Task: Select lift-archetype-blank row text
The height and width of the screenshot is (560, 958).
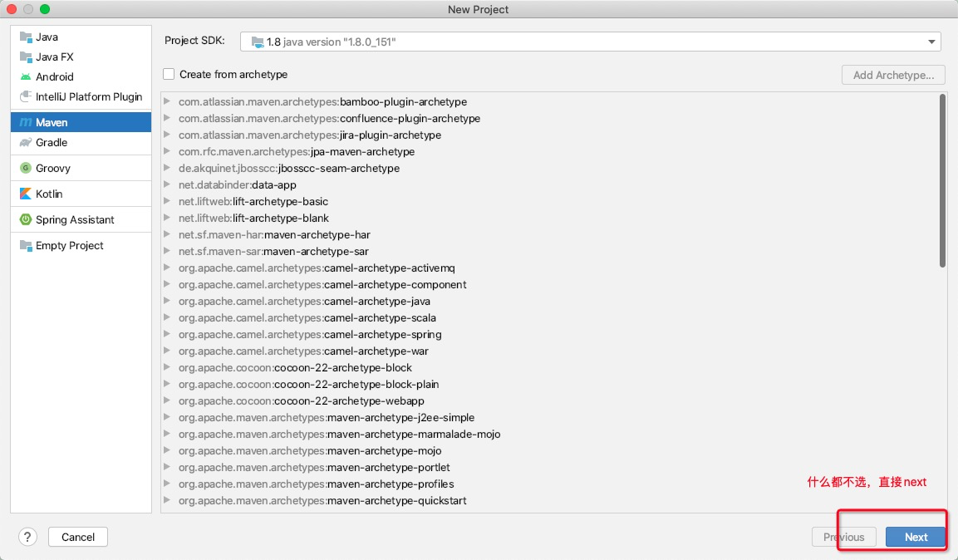Action: pyautogui.click(x=253, y=218)
